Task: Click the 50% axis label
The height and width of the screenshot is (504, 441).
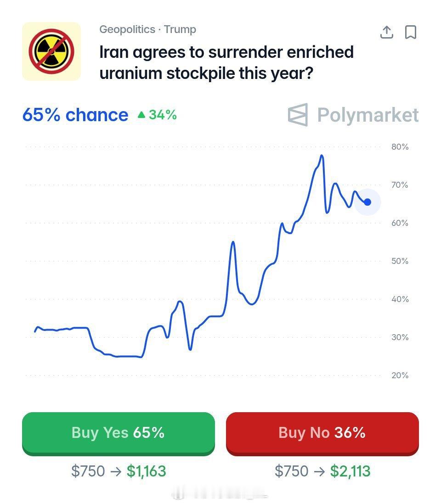Action: [400, 261]
